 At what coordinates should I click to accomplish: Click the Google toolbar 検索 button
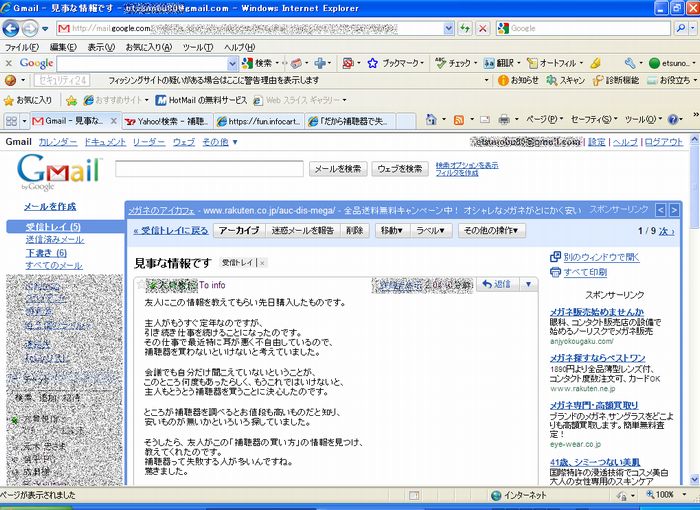pos(258,63)
